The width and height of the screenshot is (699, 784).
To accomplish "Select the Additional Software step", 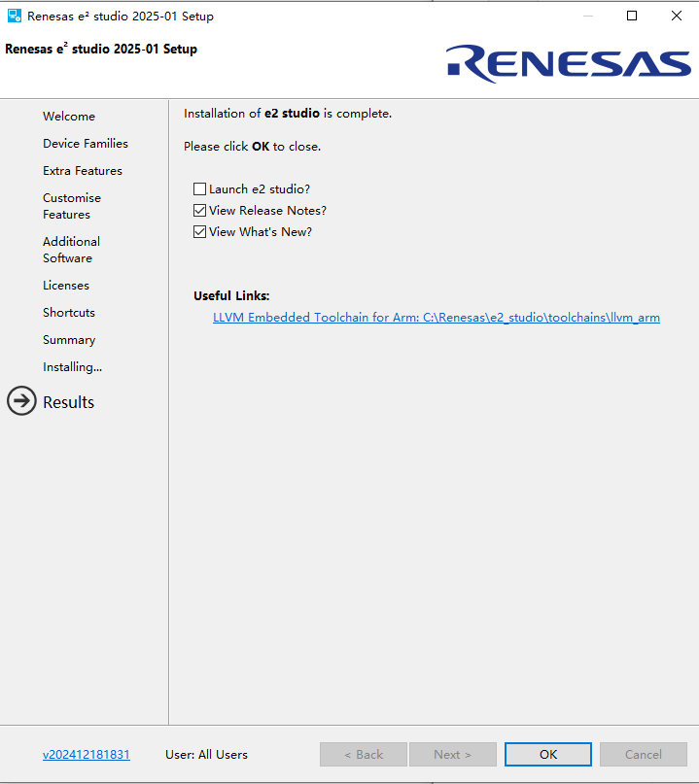I will (71, 250).
